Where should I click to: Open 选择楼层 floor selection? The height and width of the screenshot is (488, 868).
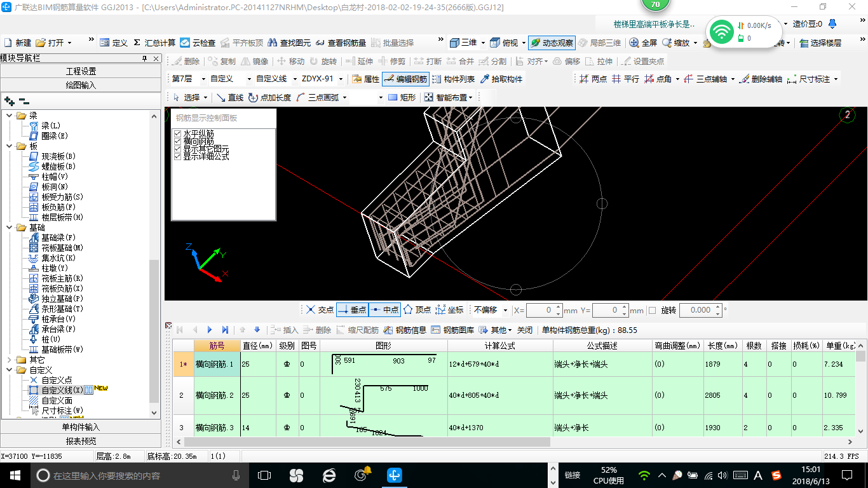[x=820, y=43]
